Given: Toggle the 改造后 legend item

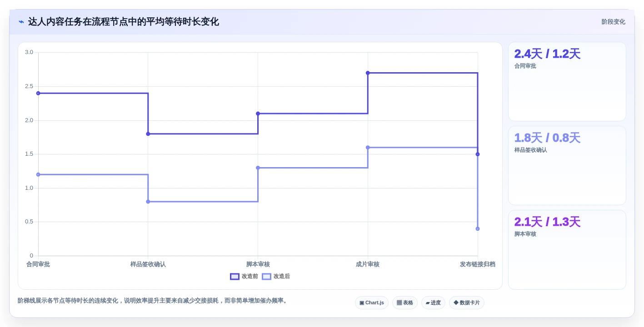Looking at the screenshot, I should click(276, 276).
